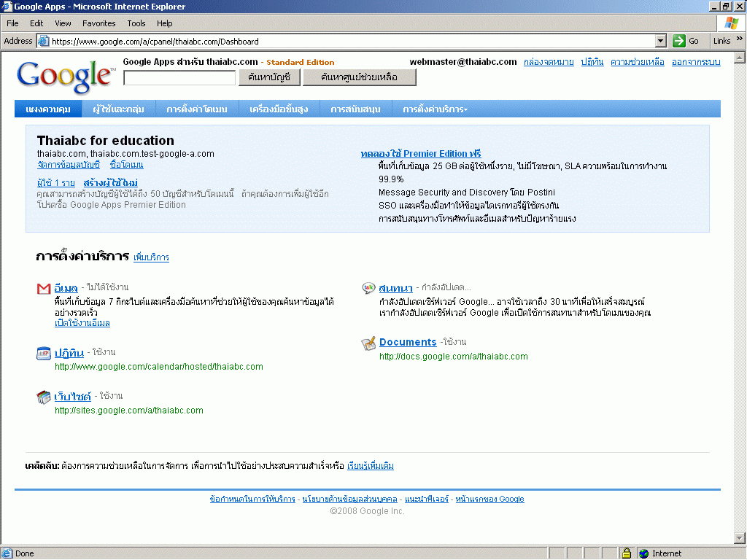This screenshot has width=747, height=560.
Task: Click the padlock security icon in status bar
Action: click(626, 553)
